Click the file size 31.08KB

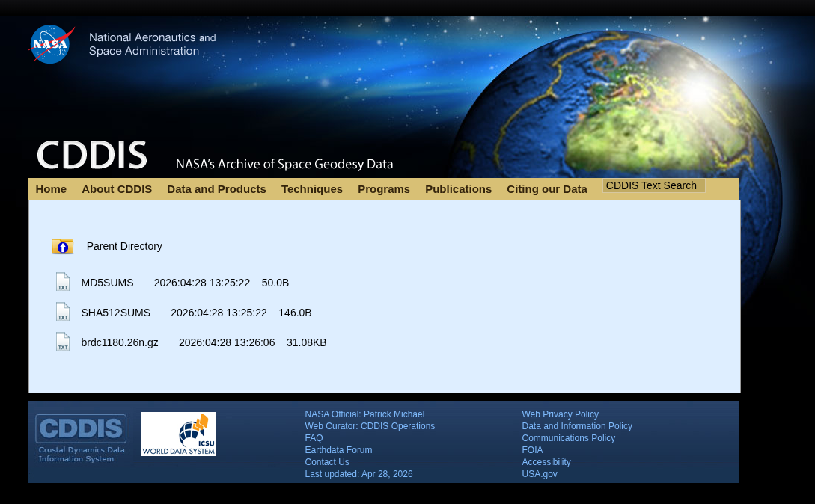306,342
